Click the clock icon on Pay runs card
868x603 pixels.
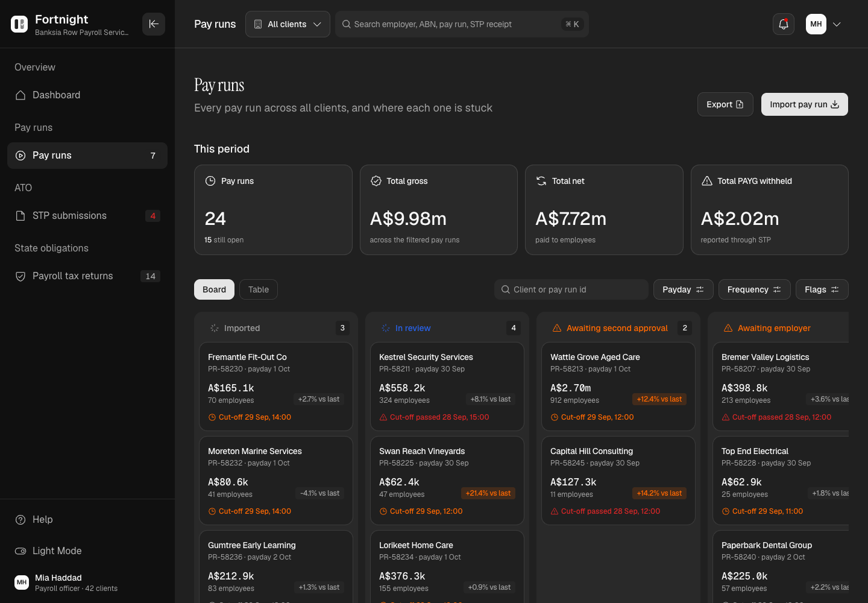coord(210,181)
